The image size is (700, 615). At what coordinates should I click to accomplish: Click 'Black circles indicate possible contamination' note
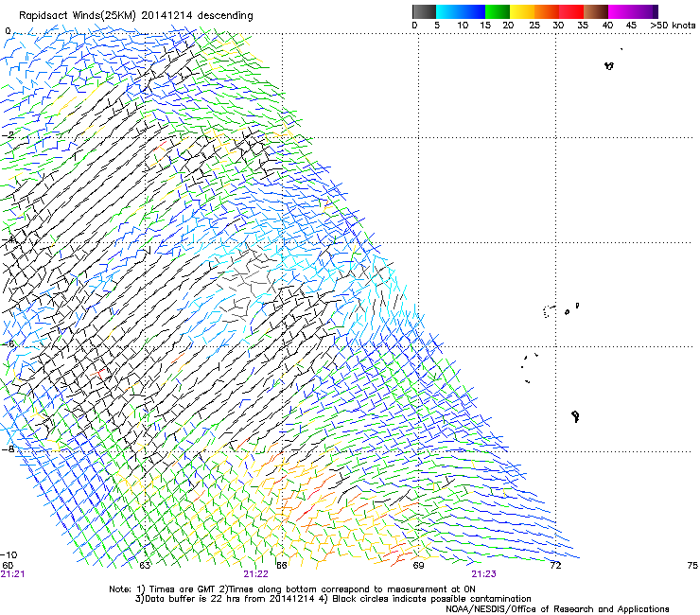(431, 599)
